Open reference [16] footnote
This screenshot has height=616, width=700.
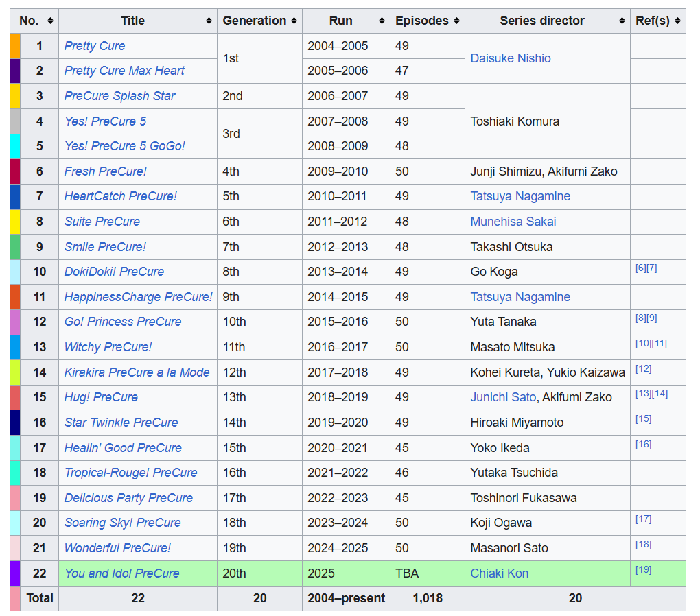pos(643,445)
